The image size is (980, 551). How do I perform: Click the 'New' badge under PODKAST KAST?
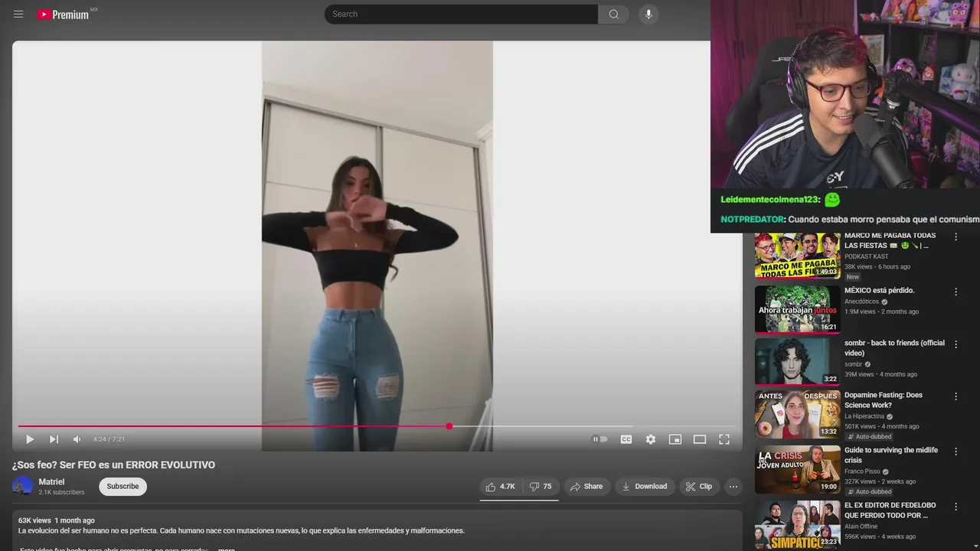(853, 277)
